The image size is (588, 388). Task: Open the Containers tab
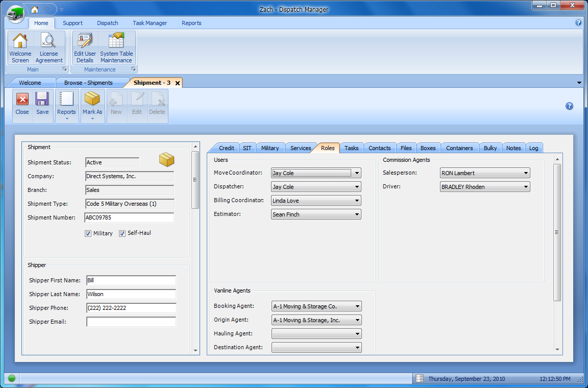(459, 148)
